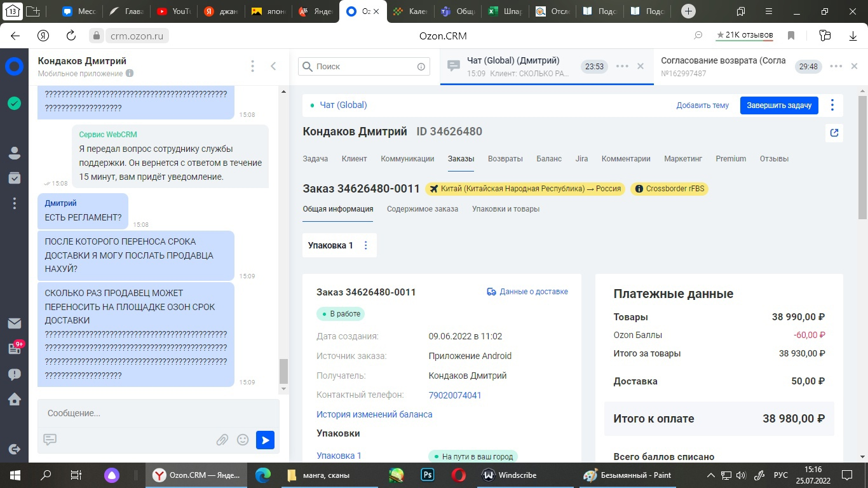This screenshot has height=488, width=868.
Task: Click the contact phone number 79020074041
Action: coord(455,395)
